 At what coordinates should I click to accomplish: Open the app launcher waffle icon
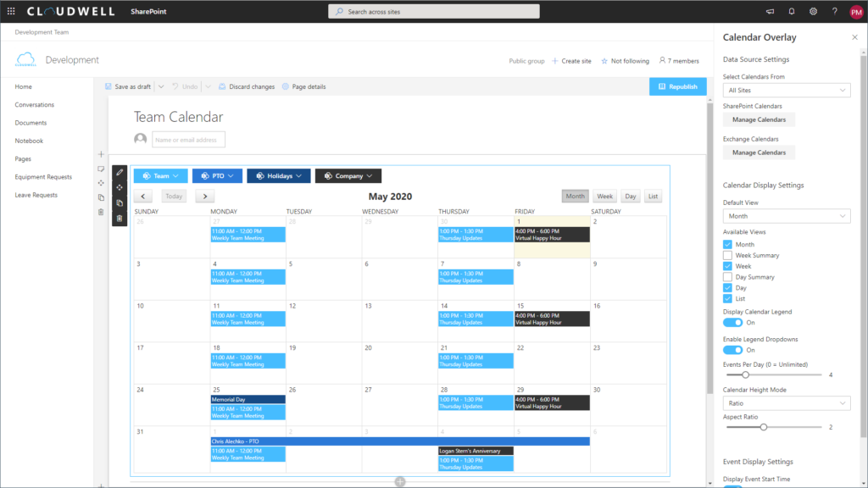(11, 11)
